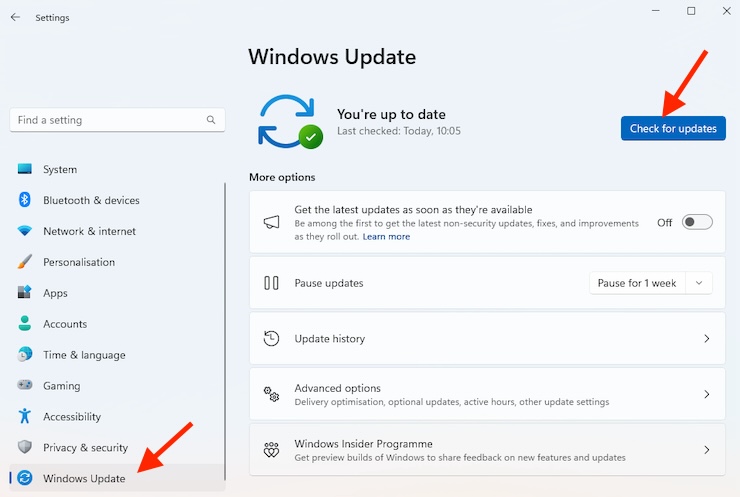The height and width of the screenshot is (497, 740).
Task: Click 'Get preview builds of Windows' description
Action: (460, 457)
